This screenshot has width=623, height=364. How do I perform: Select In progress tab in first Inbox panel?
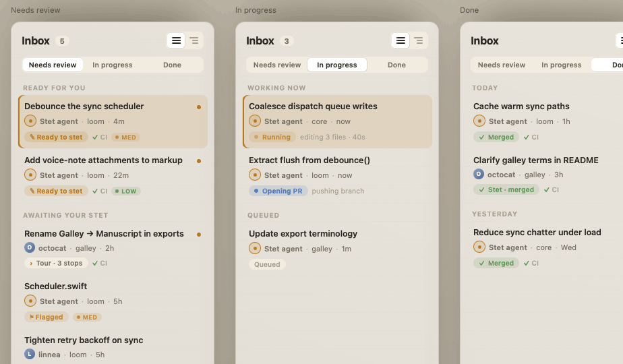(x=113, y=65)
